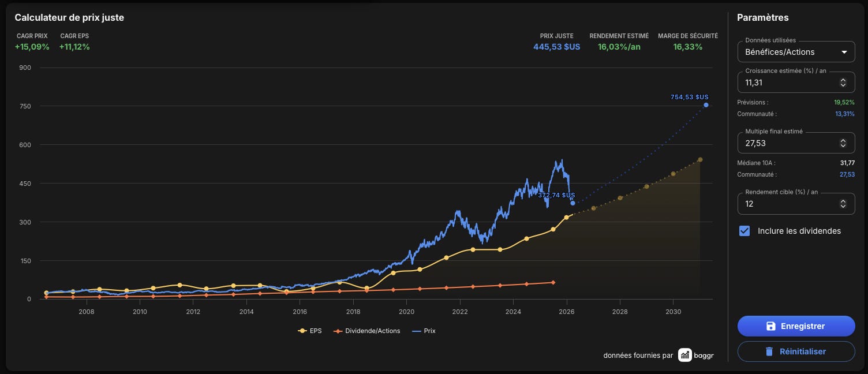The width and height of the screenshot is (868, 374).
Task: Click the Communauté growth value 13,31%
Action: click(845, 114)
